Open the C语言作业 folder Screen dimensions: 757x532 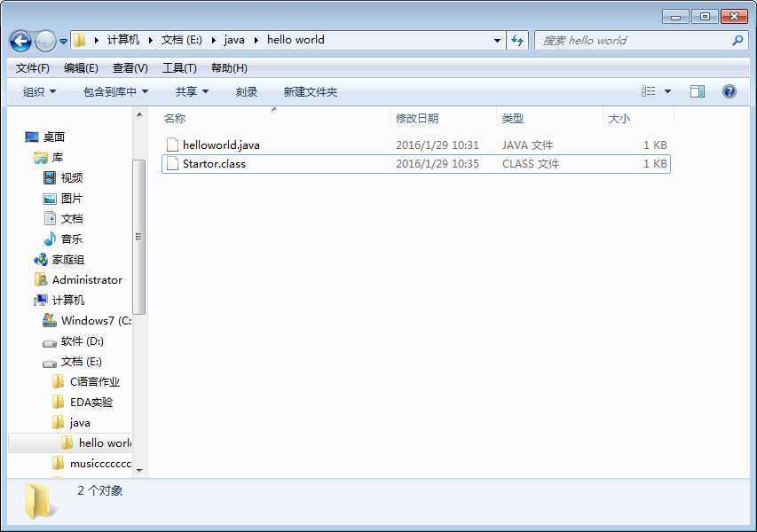(x=86, y=382)
